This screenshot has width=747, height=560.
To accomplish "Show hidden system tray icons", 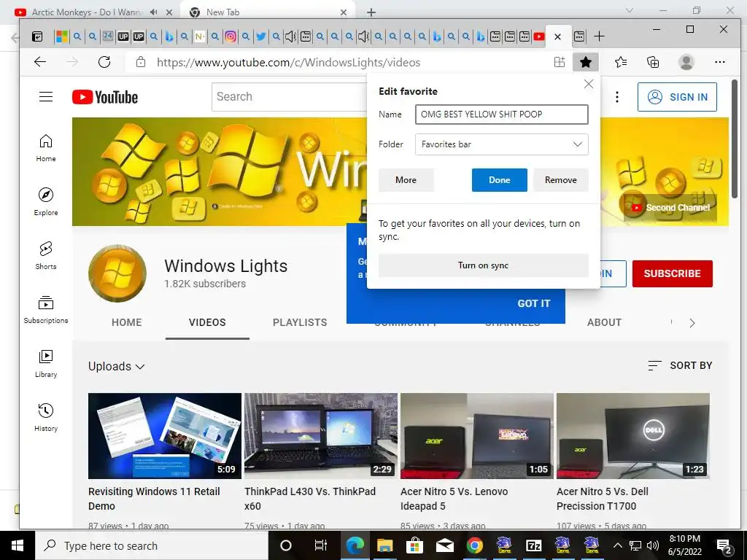I will tap(617, 545).
